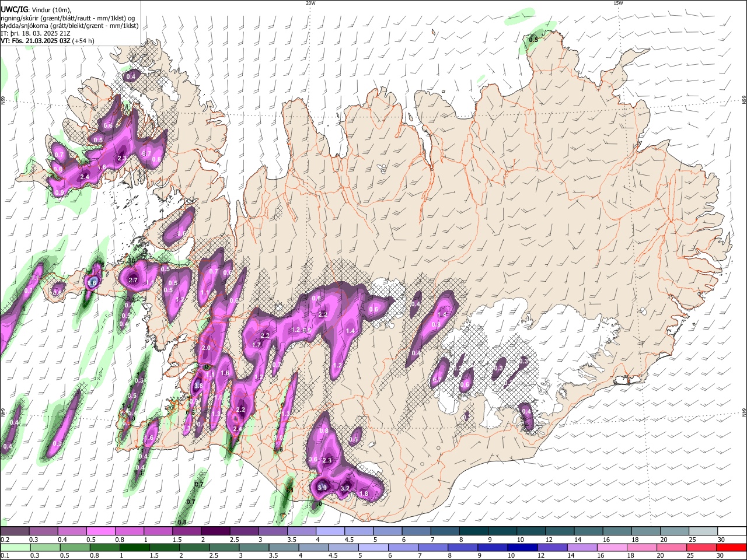Click the 66N label on the right edge
Image resolution: width=747 pixels, height=560 pixels.
(744, 101)
